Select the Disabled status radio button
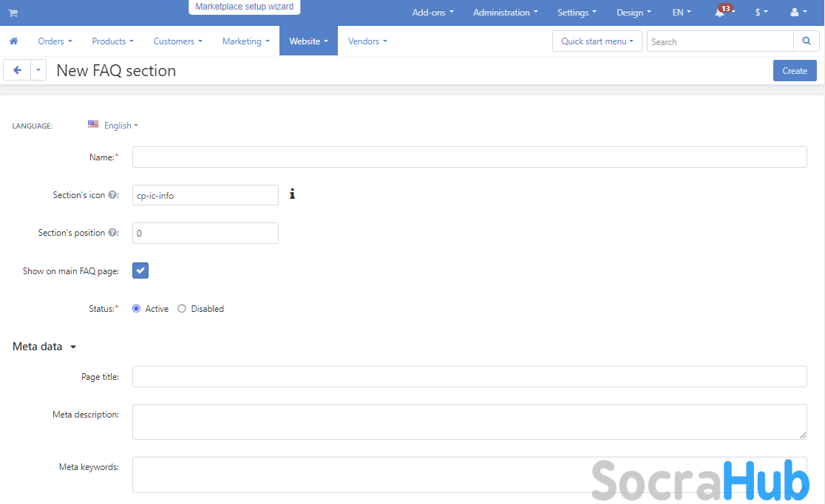The width and height of the screenshot is (825, 504). [182, 309]
